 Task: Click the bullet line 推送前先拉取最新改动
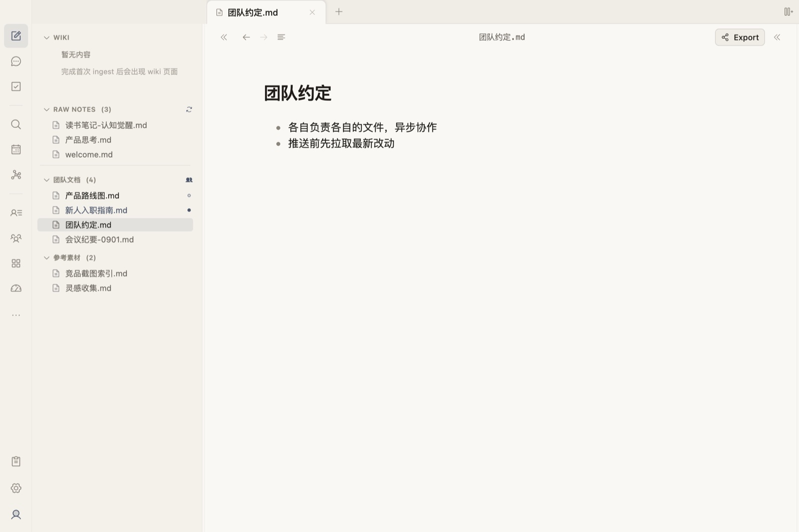(x=341, y=144)
